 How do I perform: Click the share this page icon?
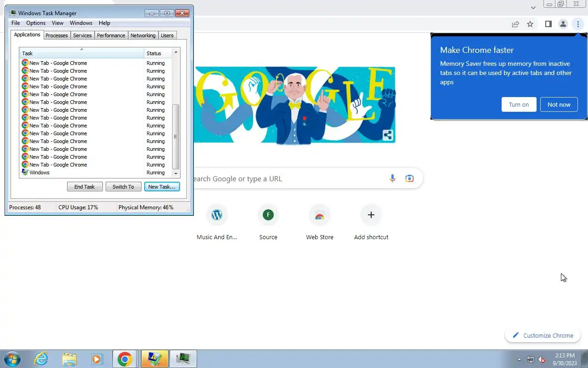pyautogui.click(x=515, y=24)
